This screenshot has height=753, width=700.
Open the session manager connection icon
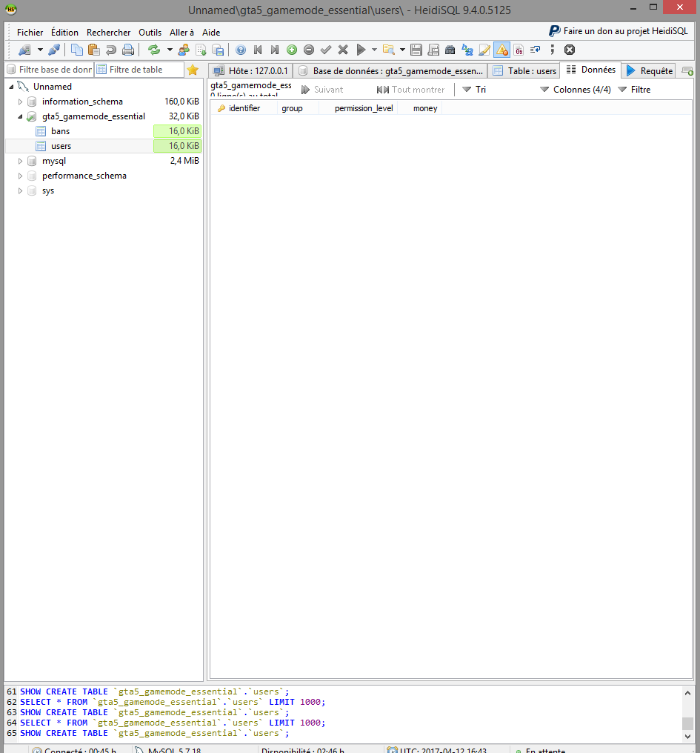[x=24, y=50]
